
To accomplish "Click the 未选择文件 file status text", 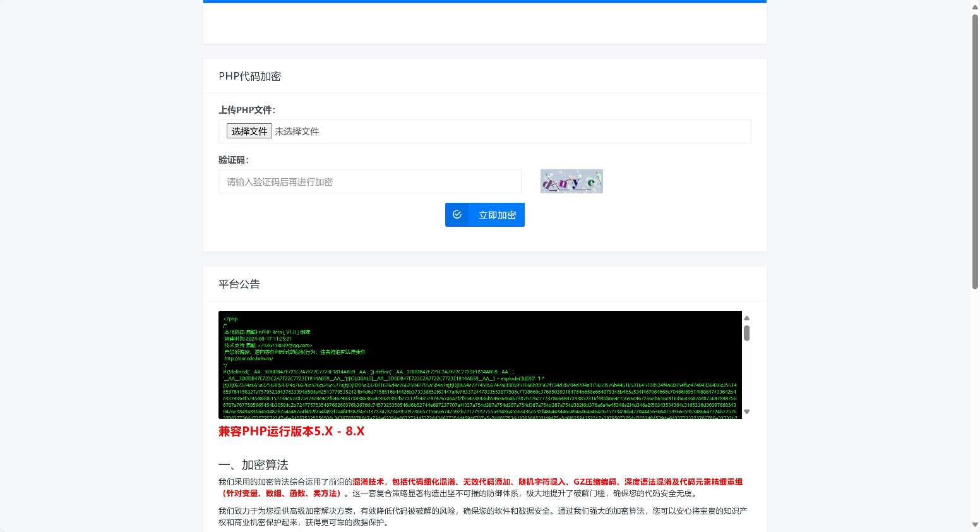I will 297,131.
